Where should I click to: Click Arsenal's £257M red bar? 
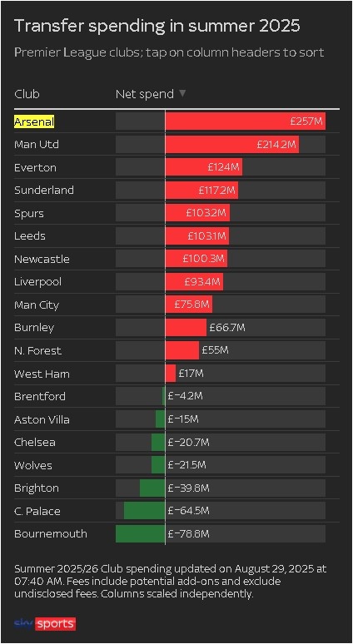pyautogui.click(x=246, y=121)
